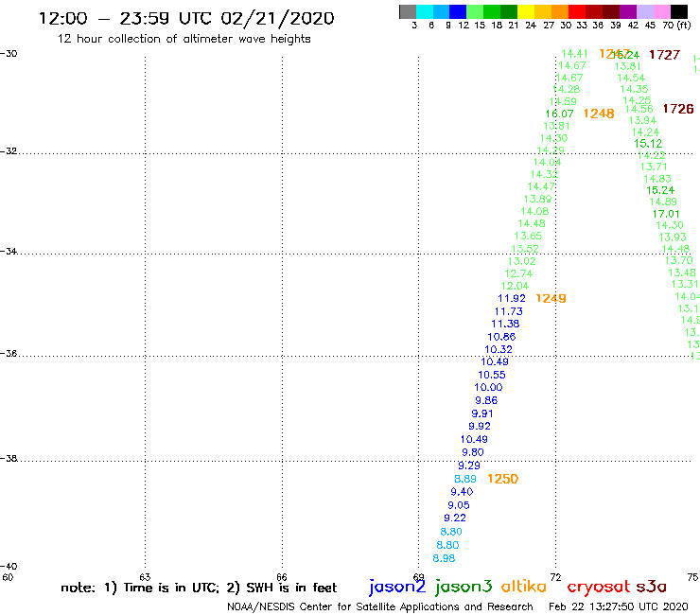Select the green value 14.83

(x=657, y=179)
